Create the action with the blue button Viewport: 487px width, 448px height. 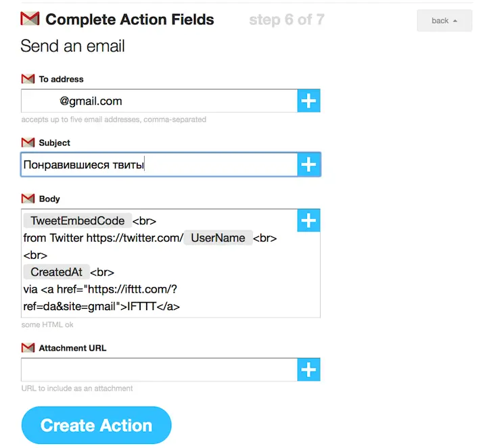tap(96, 425)
